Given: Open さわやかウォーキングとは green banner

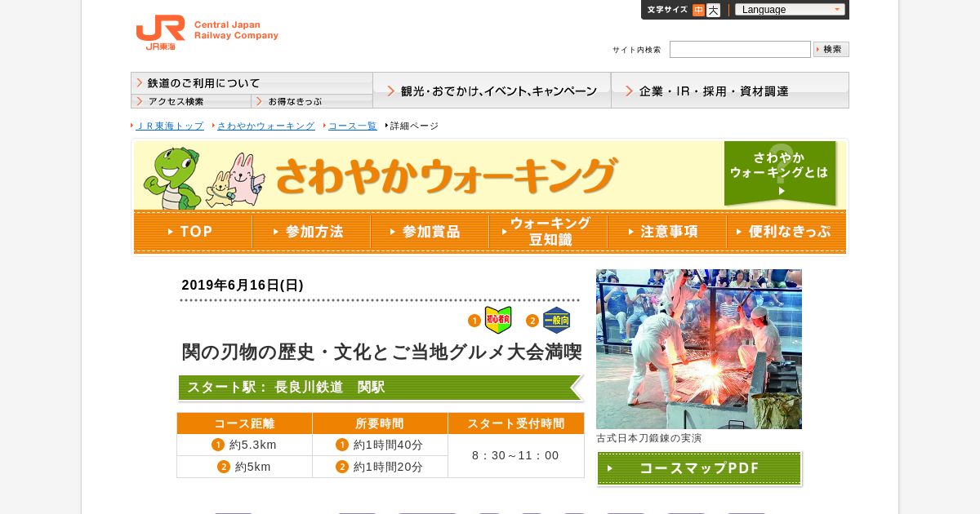Looking at the screenshot, I should coord(780,173).
